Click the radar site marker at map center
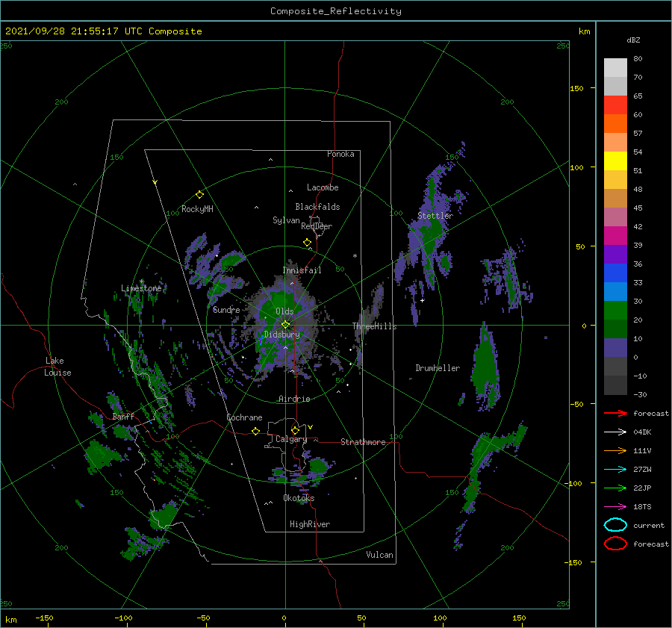 [x=285, y=325]
